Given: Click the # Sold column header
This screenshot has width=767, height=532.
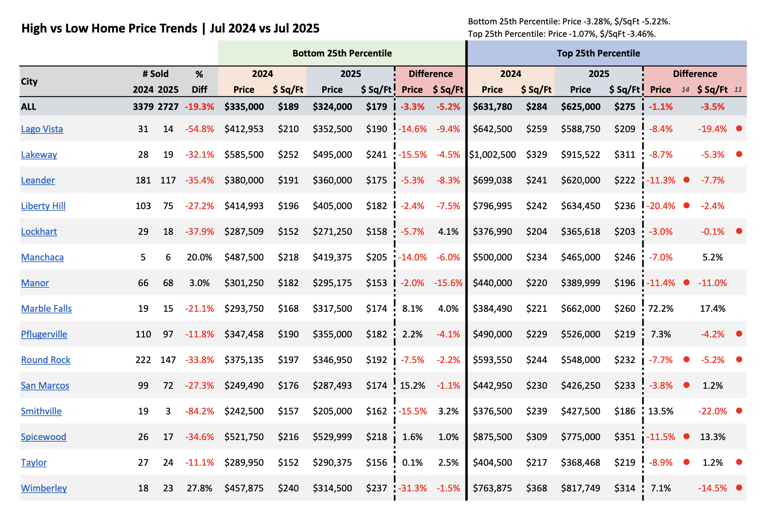Looking at the screenshot, I should (156, 74).
